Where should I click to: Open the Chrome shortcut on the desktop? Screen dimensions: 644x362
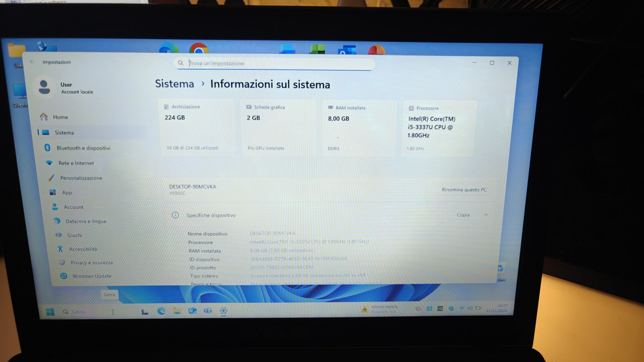pos(199,49)
